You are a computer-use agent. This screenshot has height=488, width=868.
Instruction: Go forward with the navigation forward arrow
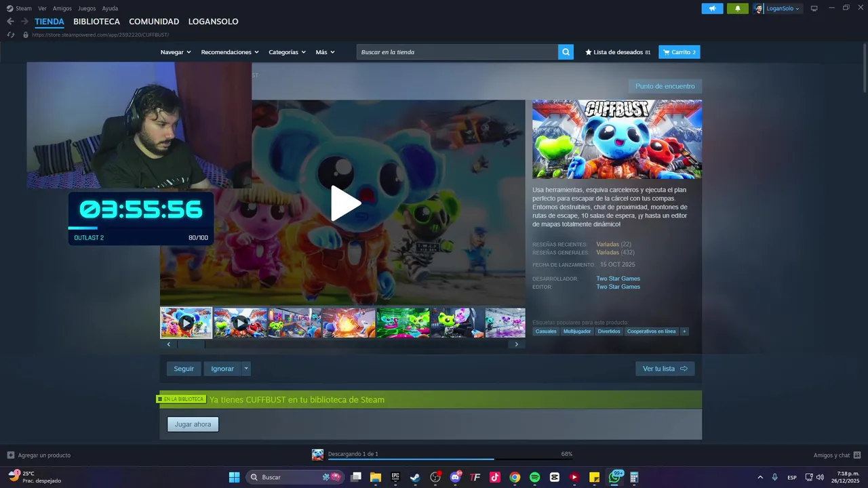point(24,22)
